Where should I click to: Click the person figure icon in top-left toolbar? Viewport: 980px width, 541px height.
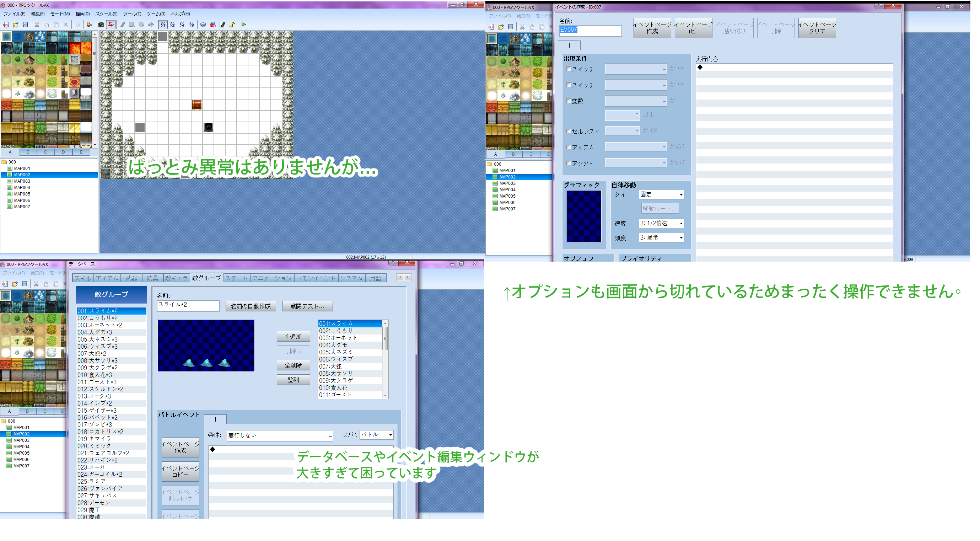tap(89, 25)
